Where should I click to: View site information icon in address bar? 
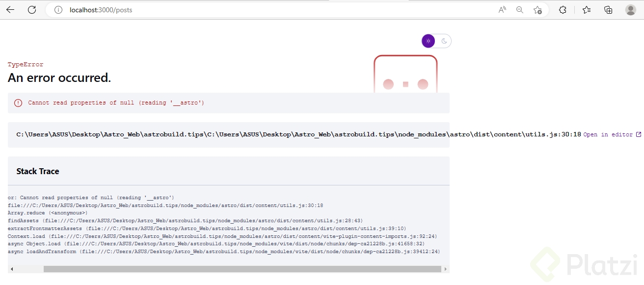click(x=59, y=10)
